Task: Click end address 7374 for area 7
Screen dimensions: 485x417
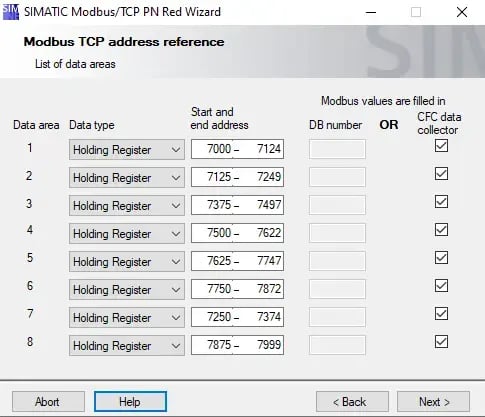Action: coord(262,317)
